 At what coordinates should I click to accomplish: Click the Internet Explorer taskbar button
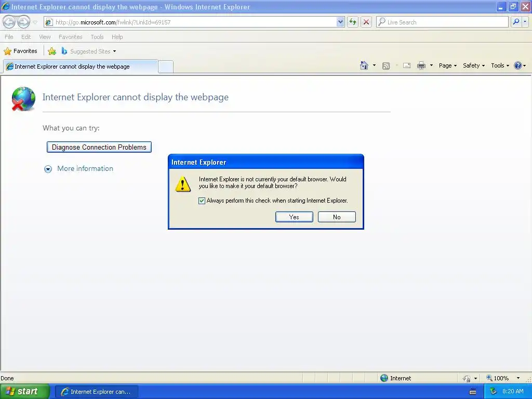(96, 392)
